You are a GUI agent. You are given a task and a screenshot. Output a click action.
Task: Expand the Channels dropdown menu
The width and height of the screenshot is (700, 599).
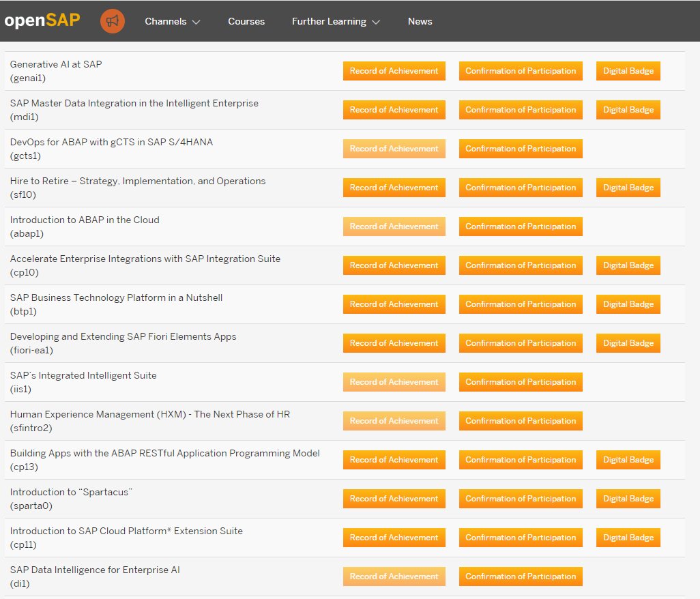(x=173, y=21)
